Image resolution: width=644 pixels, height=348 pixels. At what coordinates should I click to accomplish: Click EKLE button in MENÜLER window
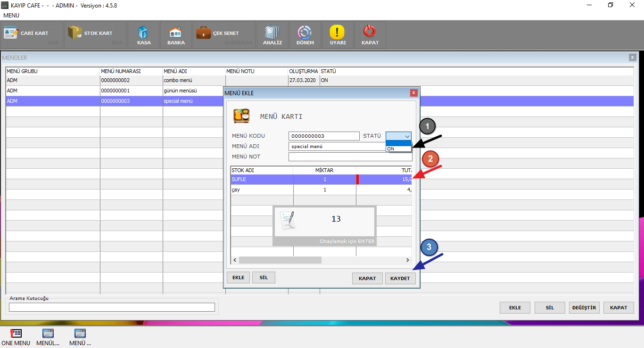click(515, 307)
